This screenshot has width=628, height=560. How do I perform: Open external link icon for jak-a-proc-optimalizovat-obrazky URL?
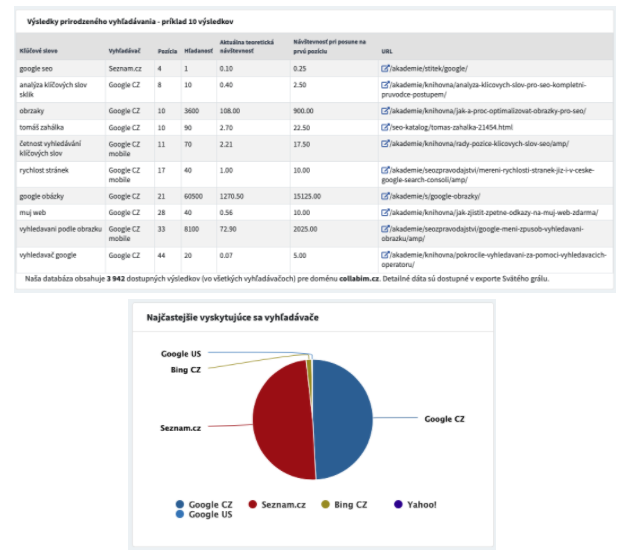coord(385,111)
